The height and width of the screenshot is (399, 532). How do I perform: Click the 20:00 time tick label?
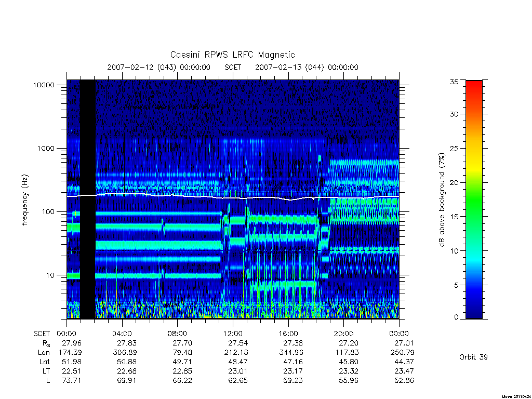click(344, 334)
